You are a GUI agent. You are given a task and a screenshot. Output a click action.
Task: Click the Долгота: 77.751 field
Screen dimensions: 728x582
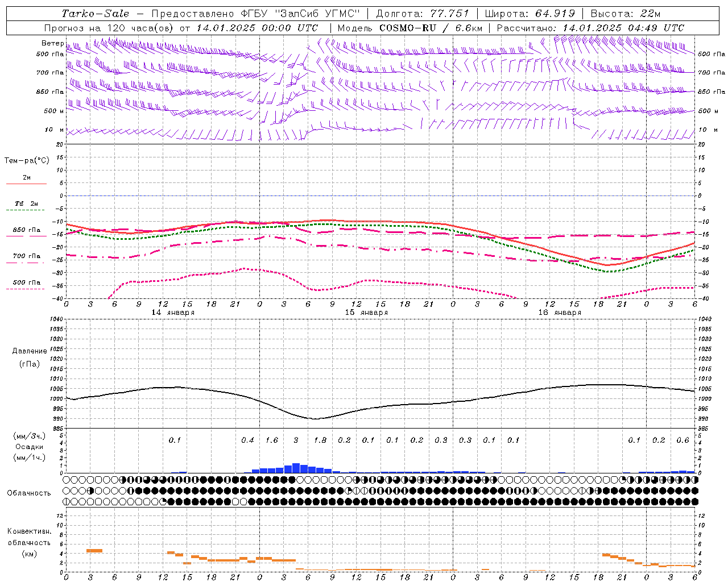(423, 14)
